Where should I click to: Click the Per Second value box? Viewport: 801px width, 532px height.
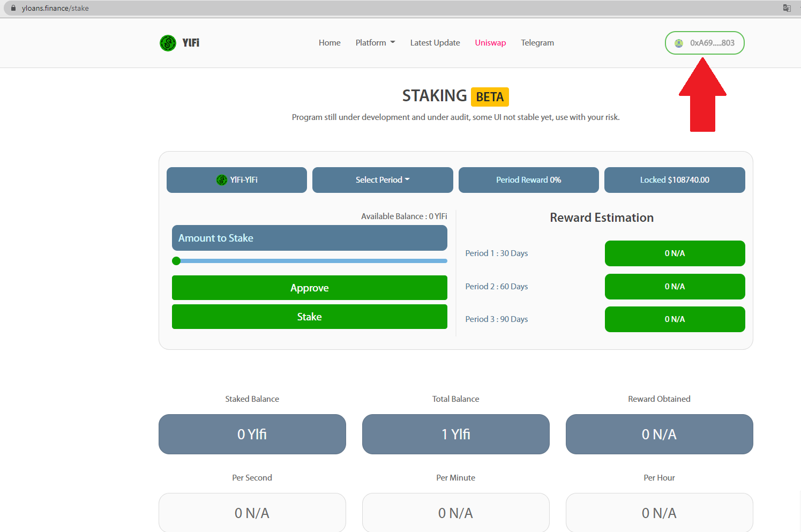pos(252,513)
